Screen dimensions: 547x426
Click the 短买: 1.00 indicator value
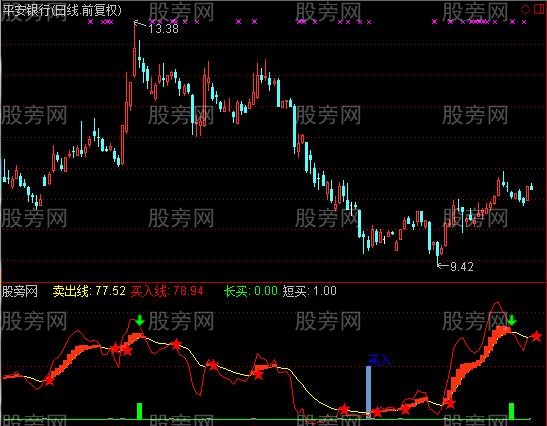click(309, 291)
